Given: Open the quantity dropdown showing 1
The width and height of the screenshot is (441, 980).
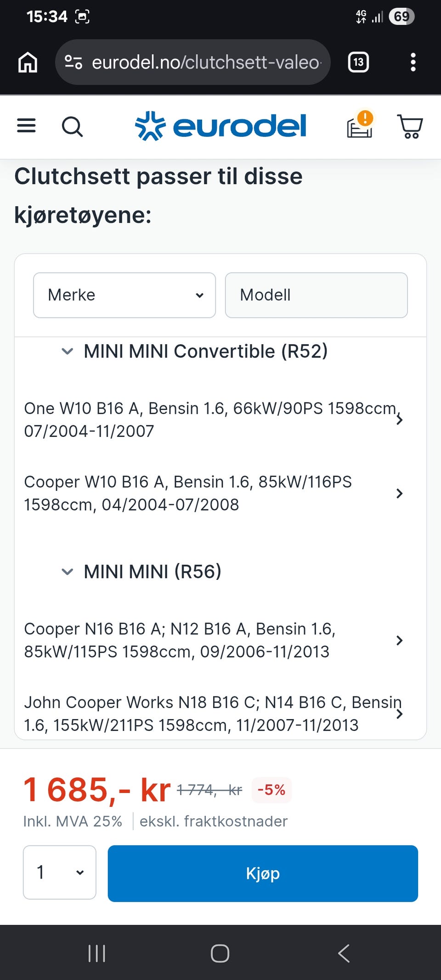Looking at the screenshot, I should tap(60, 872).
